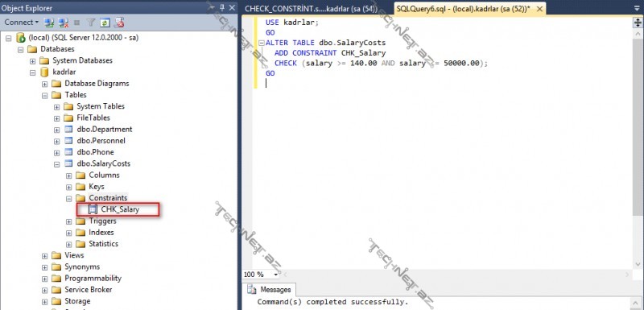
Task: Expand dbo.Personnel table node
Action: pos(57,141)
